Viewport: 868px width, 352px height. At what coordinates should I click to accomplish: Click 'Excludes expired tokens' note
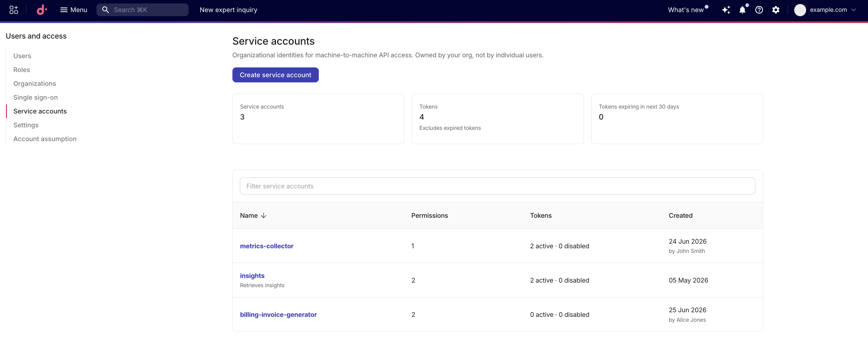click(450, 128)
